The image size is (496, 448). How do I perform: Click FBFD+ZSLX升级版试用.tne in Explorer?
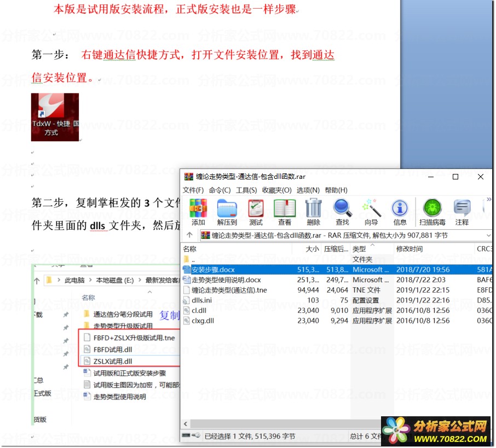point(129,338)
